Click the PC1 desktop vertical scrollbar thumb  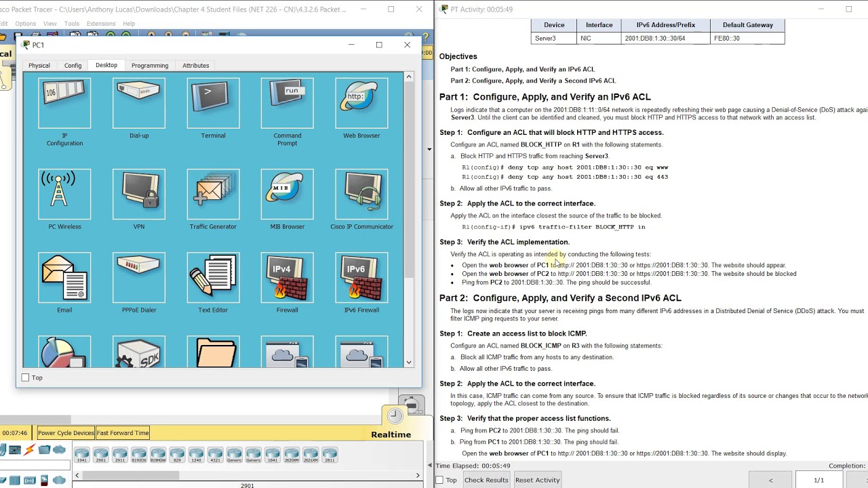point(409,180)
